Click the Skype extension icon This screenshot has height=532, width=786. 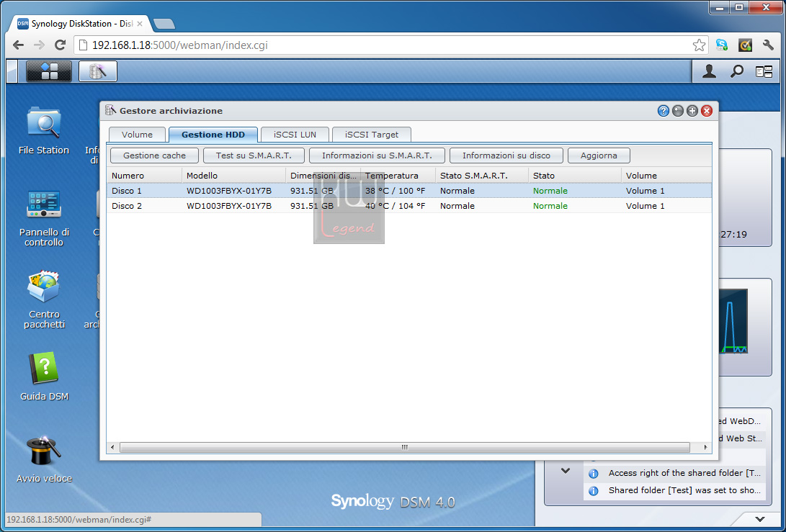tap(722, 45)
